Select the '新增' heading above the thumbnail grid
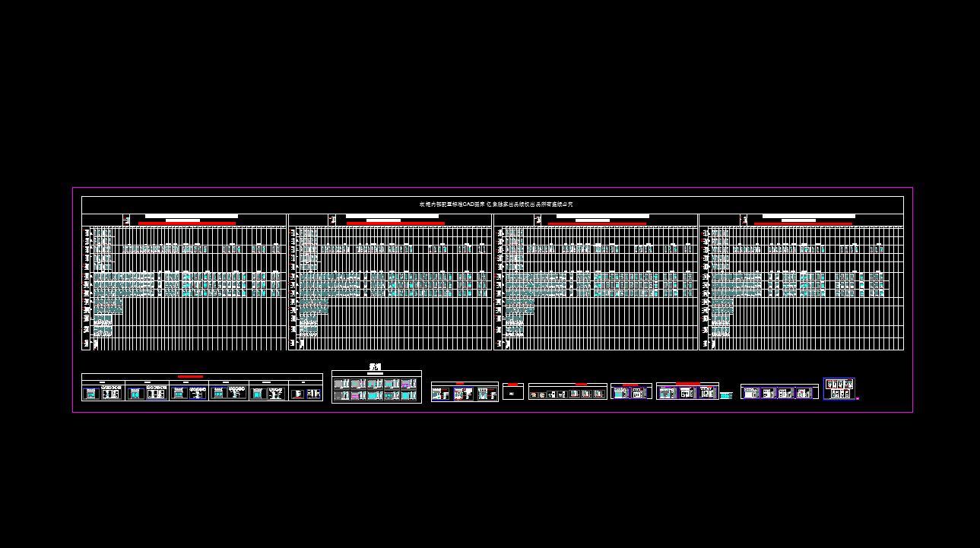The width and height of the screenshot is (980, 548). (375, 367)
